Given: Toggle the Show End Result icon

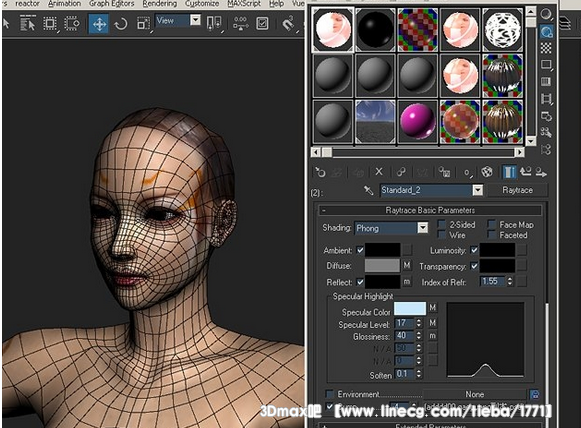Looking at the screenshot, I should click(509, 172).
